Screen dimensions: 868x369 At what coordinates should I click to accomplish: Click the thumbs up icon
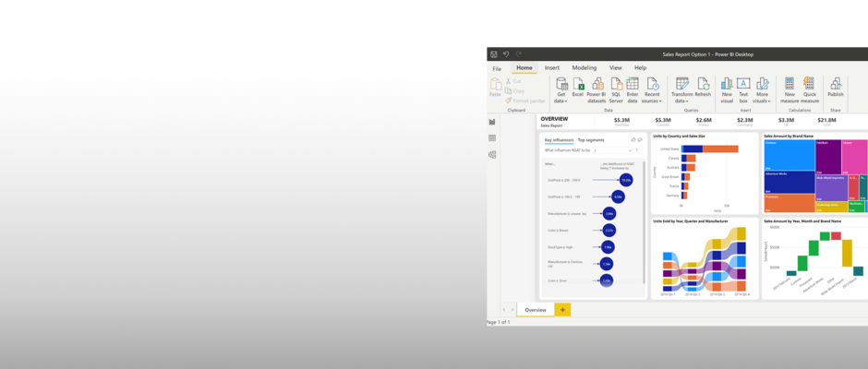[633, 140]
